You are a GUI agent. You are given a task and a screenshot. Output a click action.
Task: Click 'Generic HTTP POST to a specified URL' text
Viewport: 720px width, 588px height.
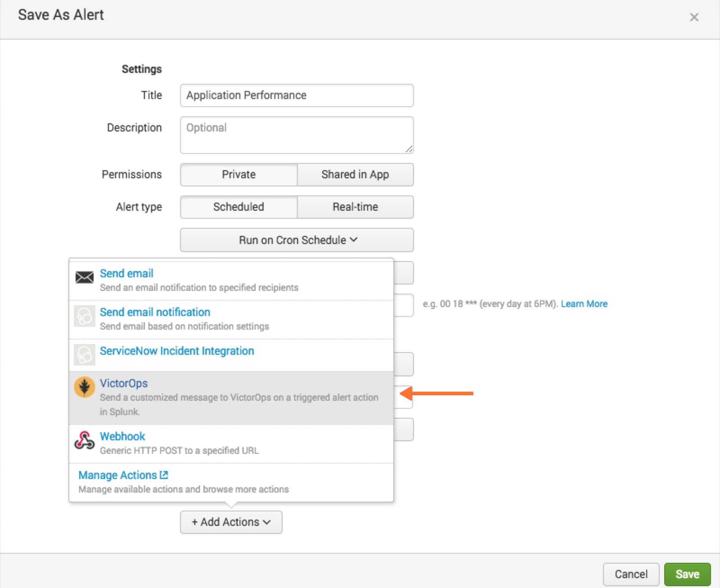coord(180,451)
